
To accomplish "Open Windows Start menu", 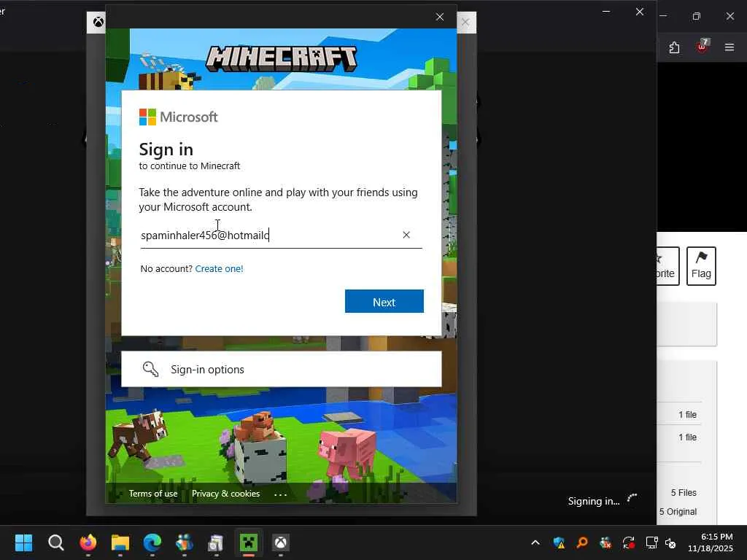I will coord(24,542).
